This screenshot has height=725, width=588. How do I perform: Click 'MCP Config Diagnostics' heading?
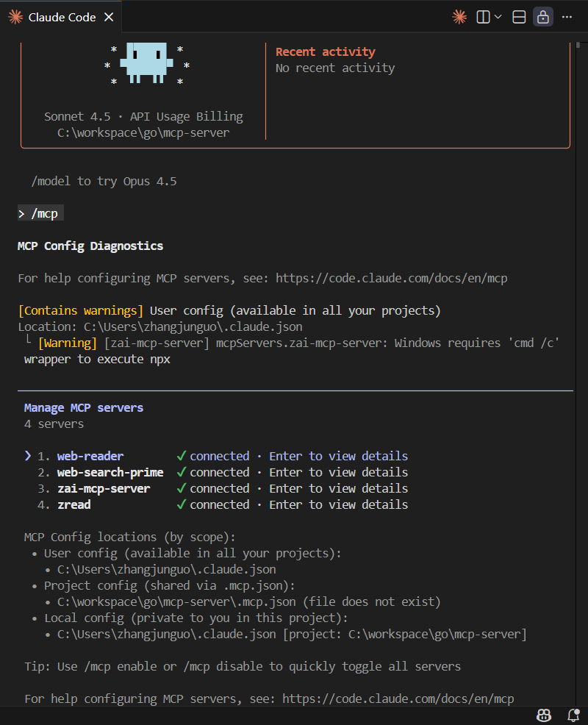tap(90, 246)
